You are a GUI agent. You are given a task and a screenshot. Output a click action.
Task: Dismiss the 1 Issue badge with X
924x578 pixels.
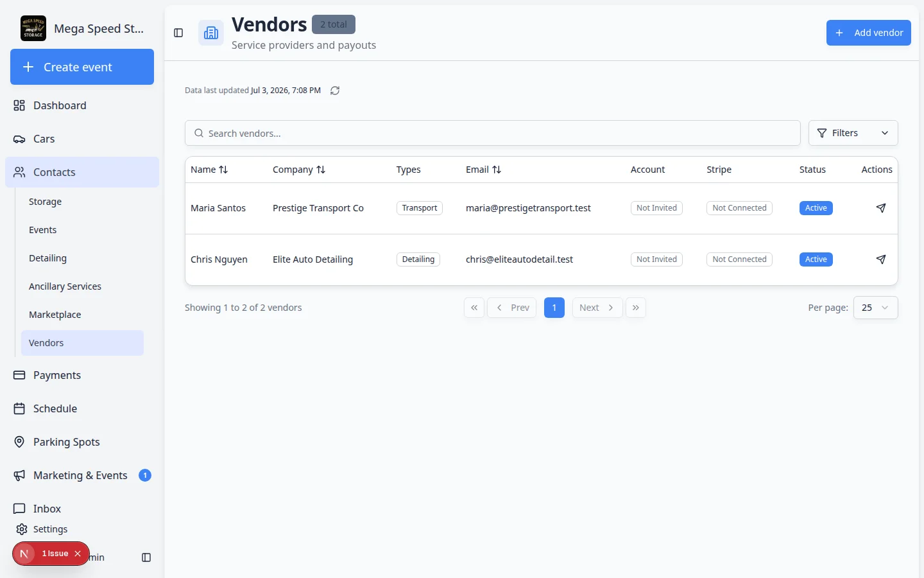point(78,554)
